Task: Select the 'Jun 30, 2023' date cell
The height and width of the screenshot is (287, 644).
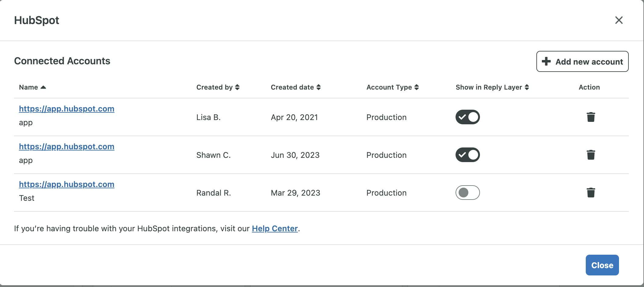Action: tap(295, 155)
